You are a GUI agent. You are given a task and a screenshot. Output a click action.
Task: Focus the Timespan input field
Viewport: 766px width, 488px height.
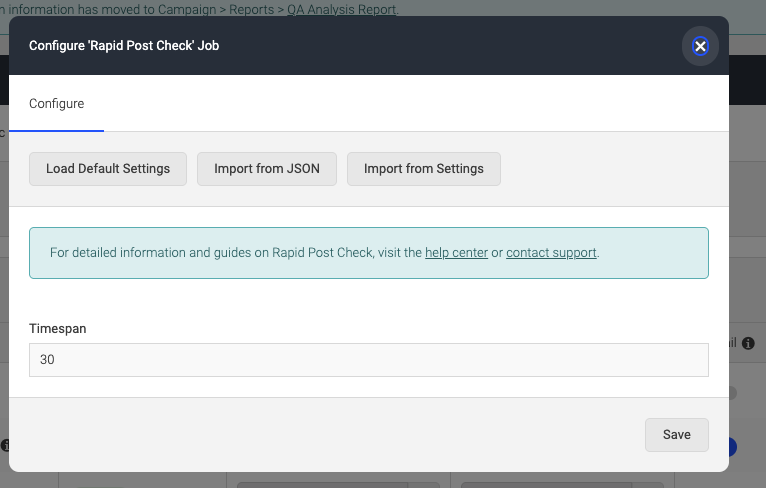click(x=369, y=360)
